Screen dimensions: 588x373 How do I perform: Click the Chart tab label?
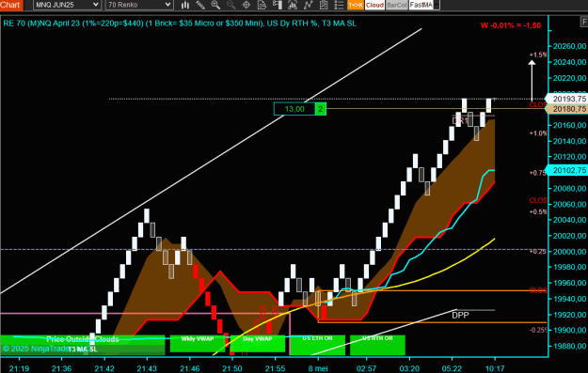click(x=10, y=5)
